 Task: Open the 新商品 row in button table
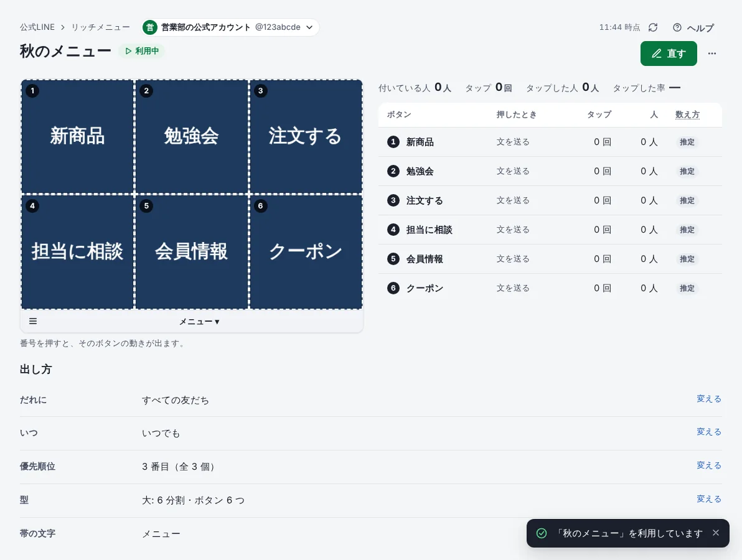click(550, 142)
